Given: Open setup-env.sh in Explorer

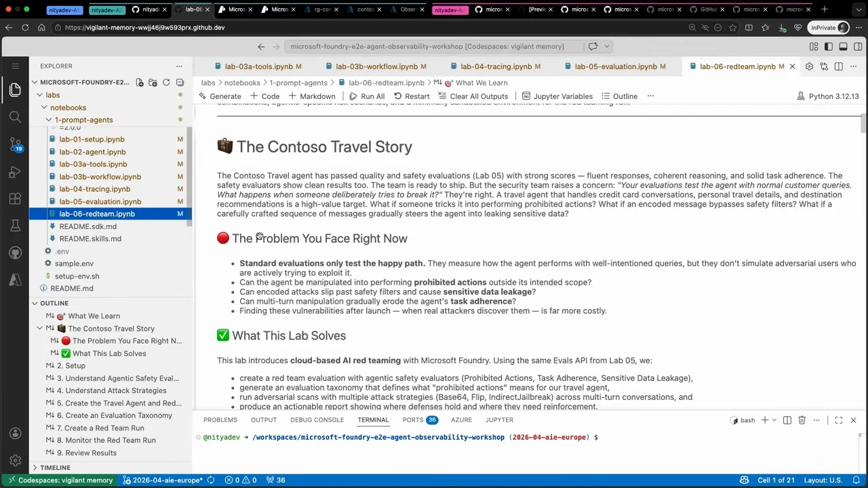Looking at the screenshot, I should 77,277.
